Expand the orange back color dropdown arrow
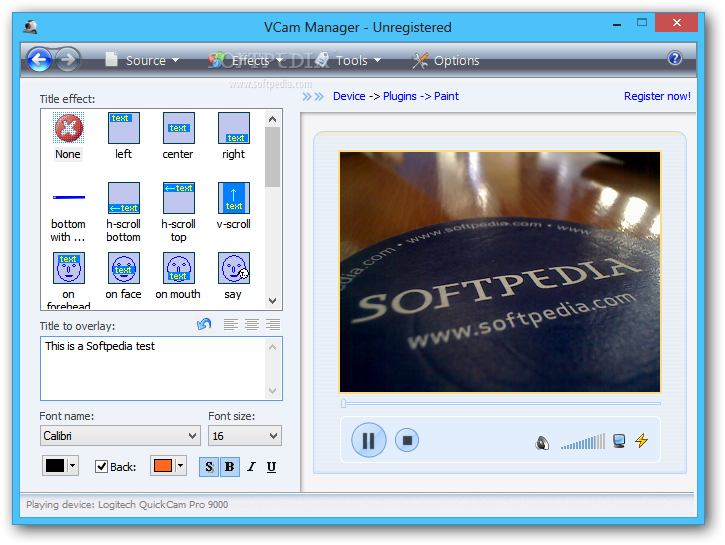This screenshot has height=545, width=725. click(x=181, y=465)
